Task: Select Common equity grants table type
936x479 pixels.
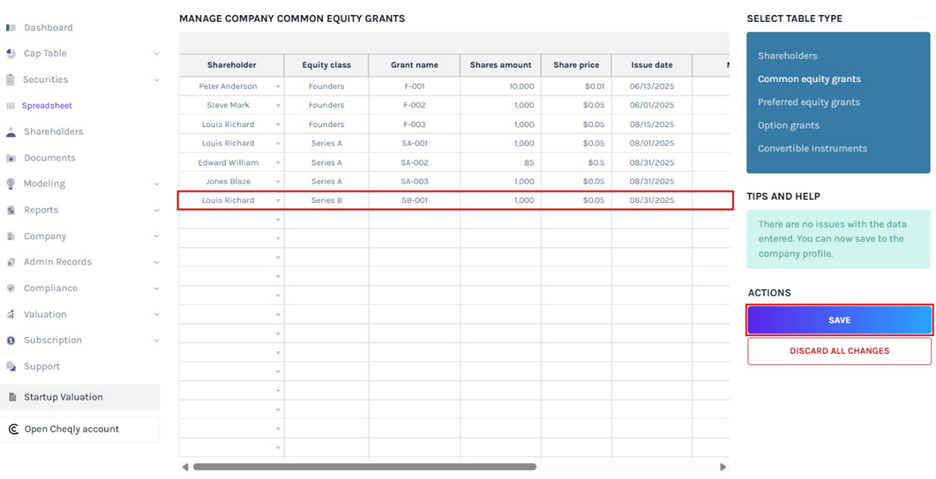Action: (809, 79)
